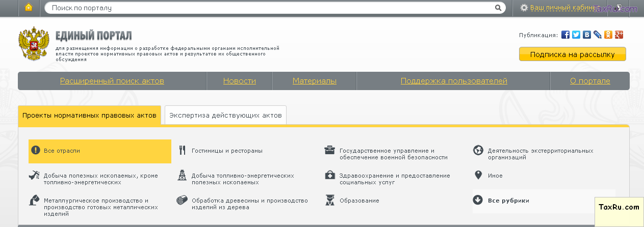Viewport: 644px width, 227px height.
Task: Switch to 'Экспертиза действующих актов' tab
Action: click(225, 115)
